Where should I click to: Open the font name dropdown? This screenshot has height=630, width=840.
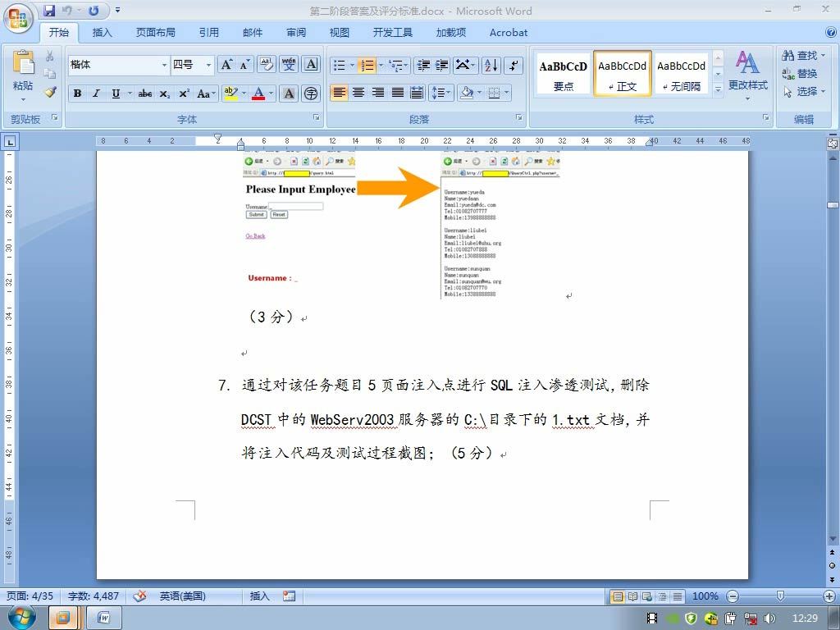pyautogui.click(x=164, y=65)
